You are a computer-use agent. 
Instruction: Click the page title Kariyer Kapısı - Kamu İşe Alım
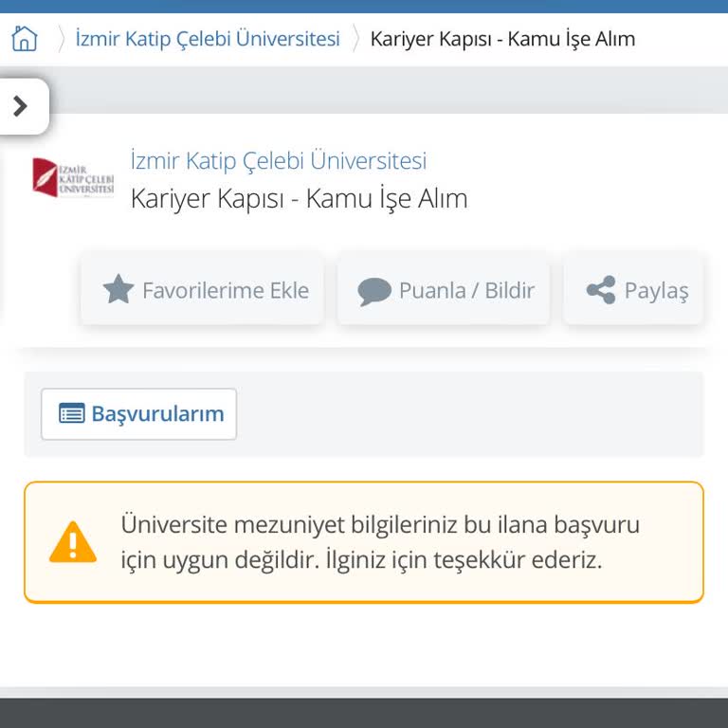point(299,198)
